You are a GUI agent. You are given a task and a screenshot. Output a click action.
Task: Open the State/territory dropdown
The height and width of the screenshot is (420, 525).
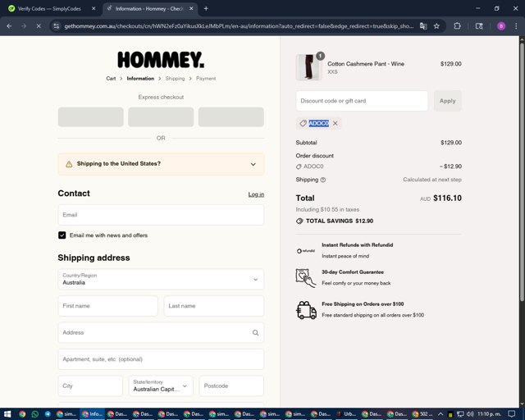(161, 386)
